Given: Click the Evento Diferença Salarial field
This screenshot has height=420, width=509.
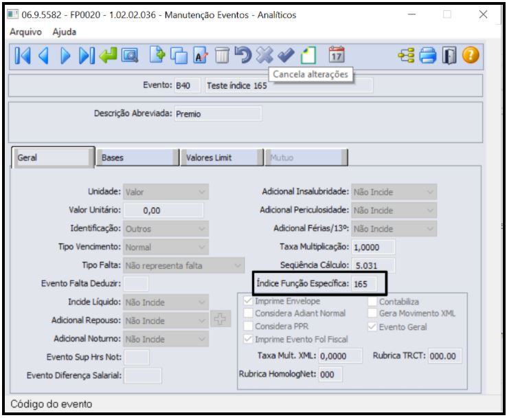Looking at the screenshot, I should (x=143, y=376).
